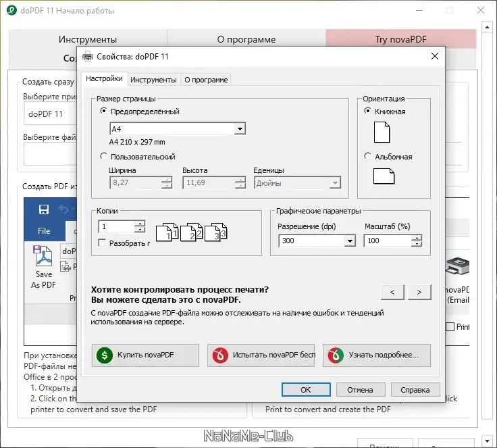Click the floppy save icon in Word preview
This screenshot has height=448, width=497.
point(44,209)
